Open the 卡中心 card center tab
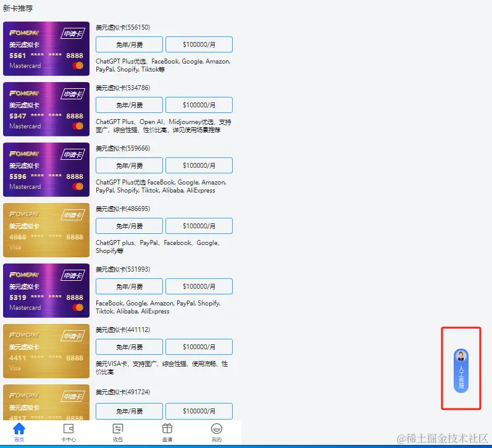 tap(69, 433)
